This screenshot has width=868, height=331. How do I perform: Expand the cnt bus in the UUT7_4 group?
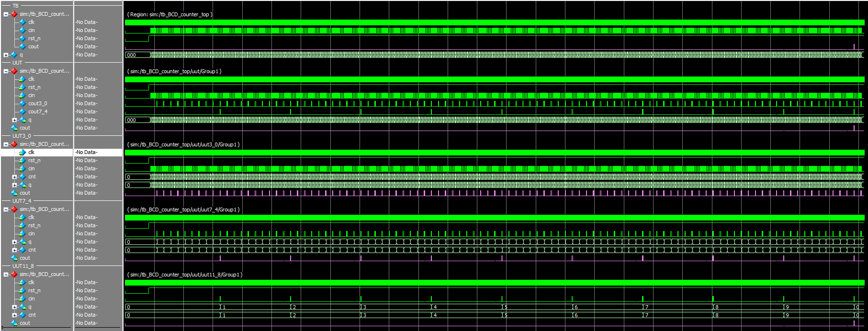[14, 250]
